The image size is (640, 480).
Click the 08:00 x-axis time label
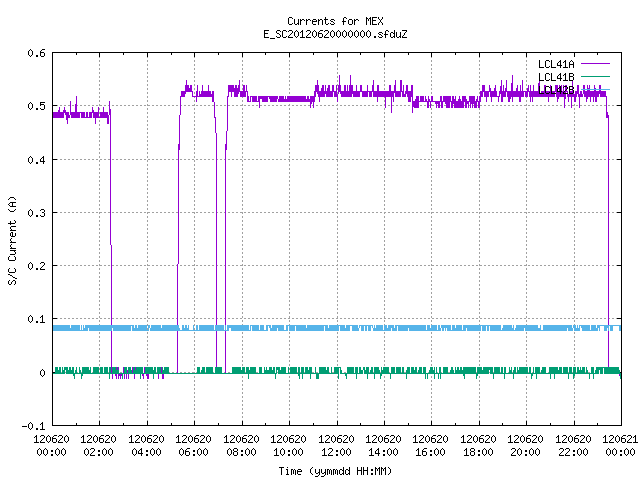click(241, 452)
